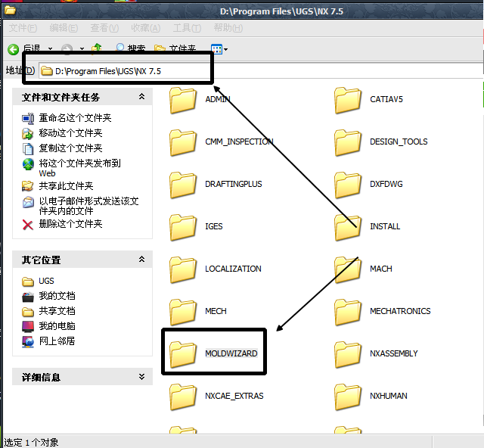The width and height of the screenshot is (484, 448).
Task: Select the MOLDWIZARD folder icon
Action: pyautogui.click(x=183, y=353)
